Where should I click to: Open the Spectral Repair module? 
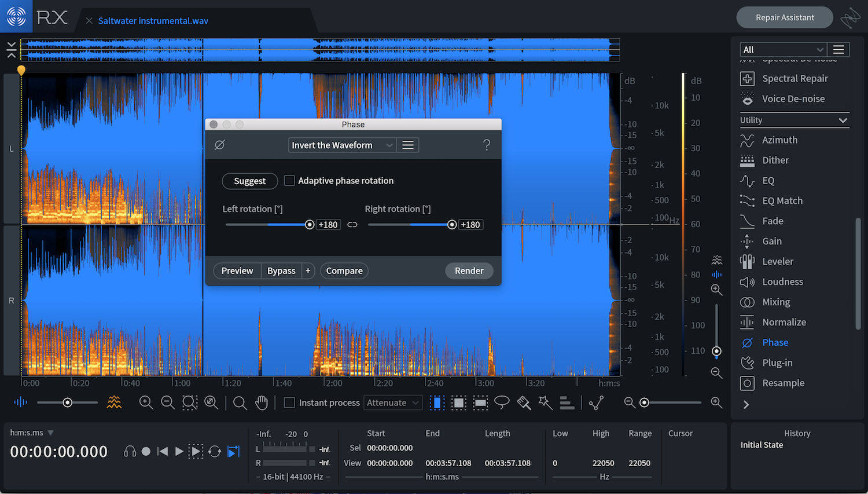(x=795, y=79)
